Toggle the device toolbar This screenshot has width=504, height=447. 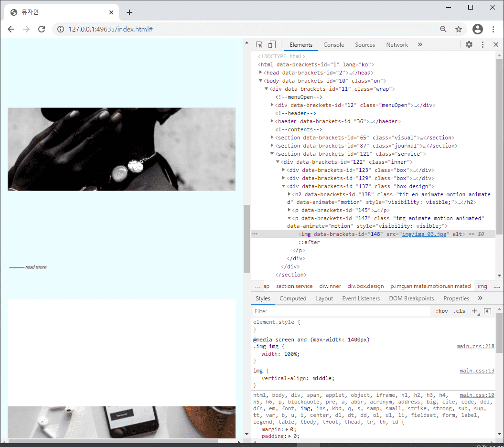tap(272, 45)
